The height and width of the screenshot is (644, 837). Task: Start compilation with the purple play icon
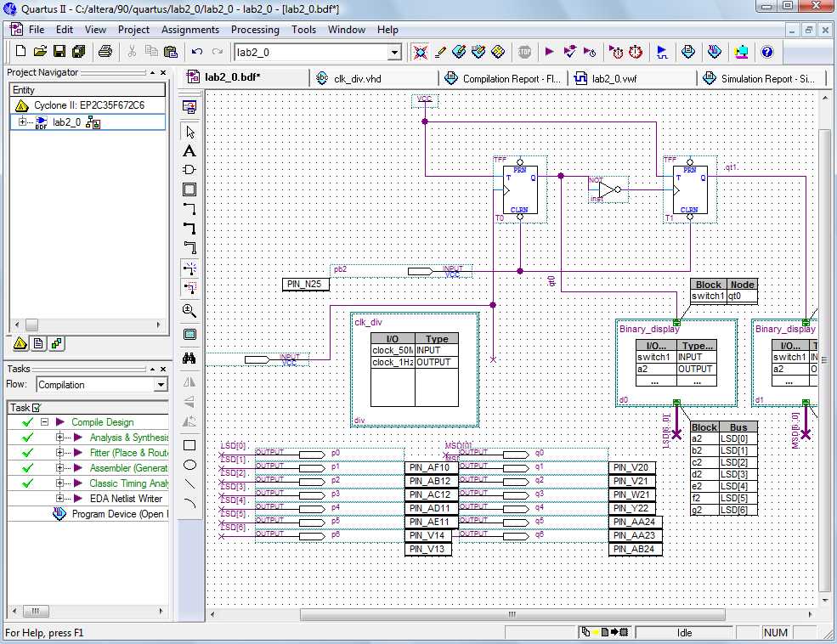[549, 52]
